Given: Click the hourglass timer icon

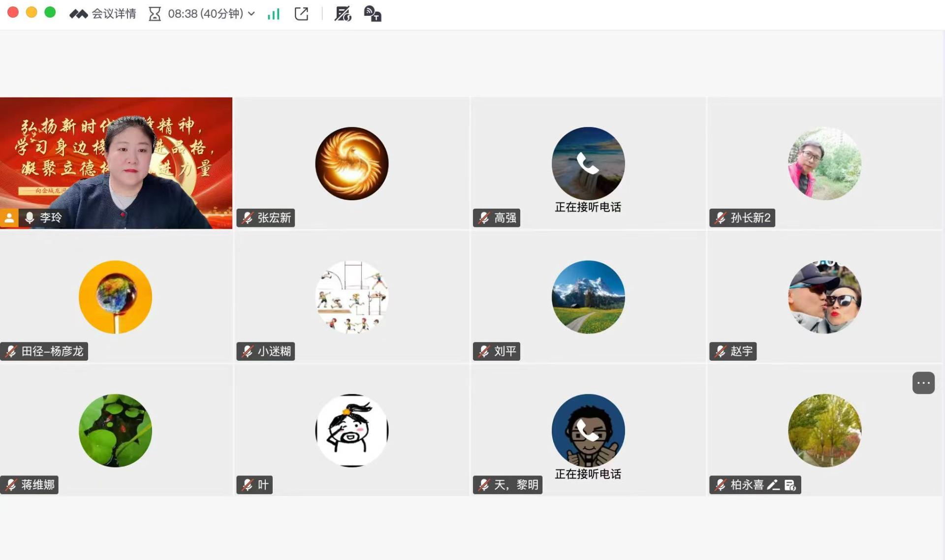Looking at the screenshot, I should tap(155, 14).
